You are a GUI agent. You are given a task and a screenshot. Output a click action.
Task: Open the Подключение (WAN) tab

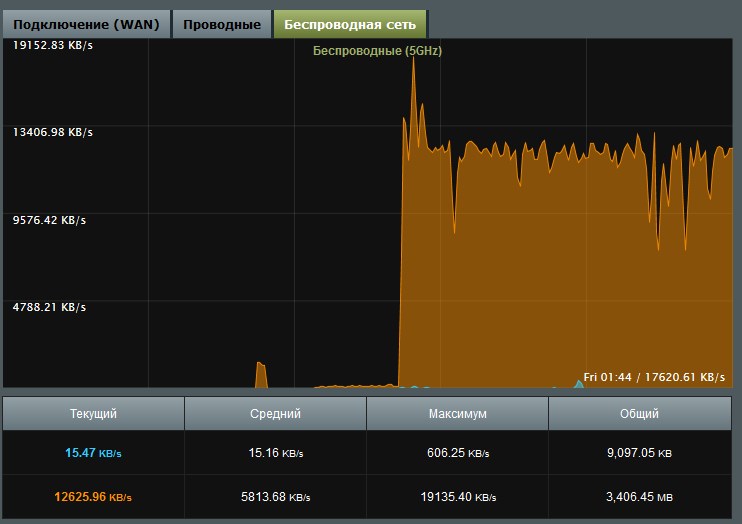86,24
